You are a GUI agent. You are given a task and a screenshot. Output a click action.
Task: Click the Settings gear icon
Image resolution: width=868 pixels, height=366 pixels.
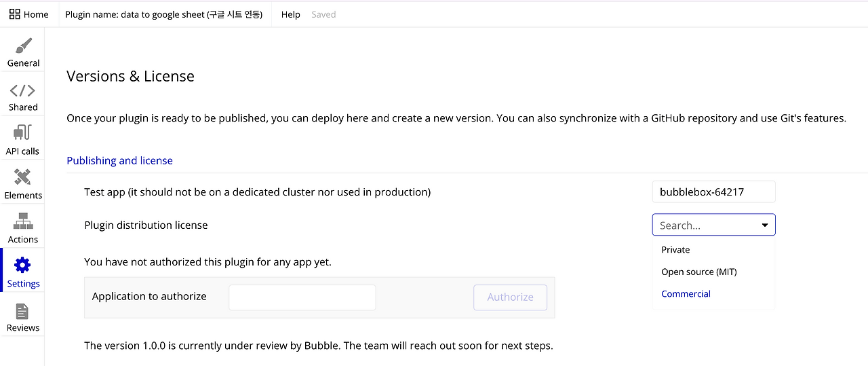click(x=23, y=266)
